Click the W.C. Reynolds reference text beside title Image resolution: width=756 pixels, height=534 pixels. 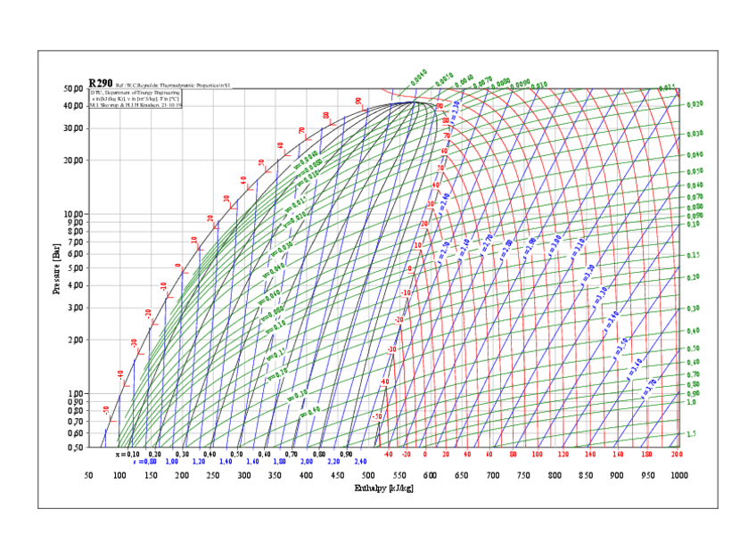click(x=173, y=86)
